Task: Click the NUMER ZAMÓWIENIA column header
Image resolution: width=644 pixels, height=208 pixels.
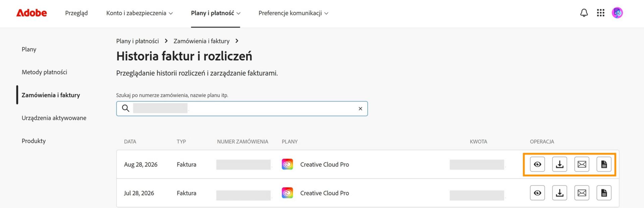Action: [x=243, y=142]
